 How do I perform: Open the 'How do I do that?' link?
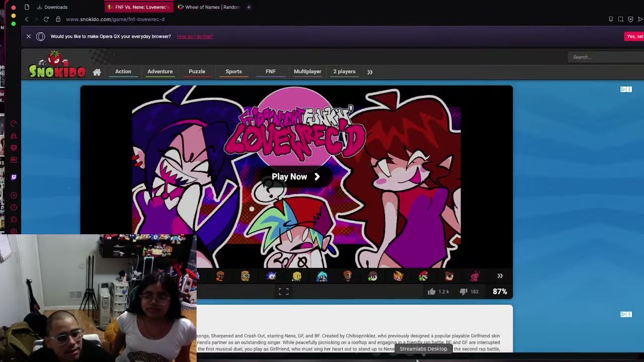coord(195,37)
